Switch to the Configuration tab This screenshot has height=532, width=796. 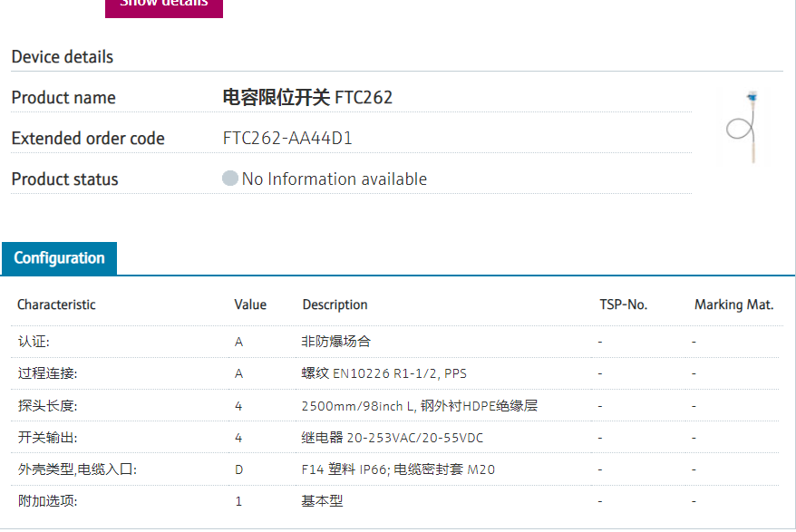click(59, 258)
